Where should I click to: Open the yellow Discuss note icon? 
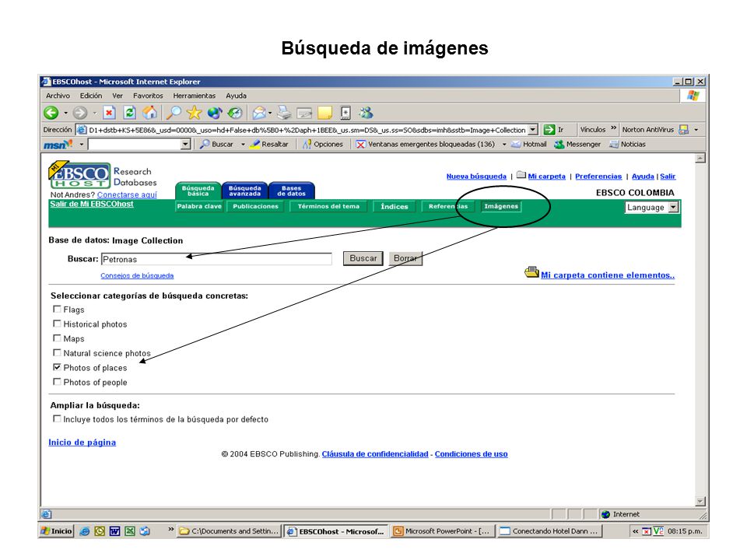pyautogui.click(x=325, y=113)
